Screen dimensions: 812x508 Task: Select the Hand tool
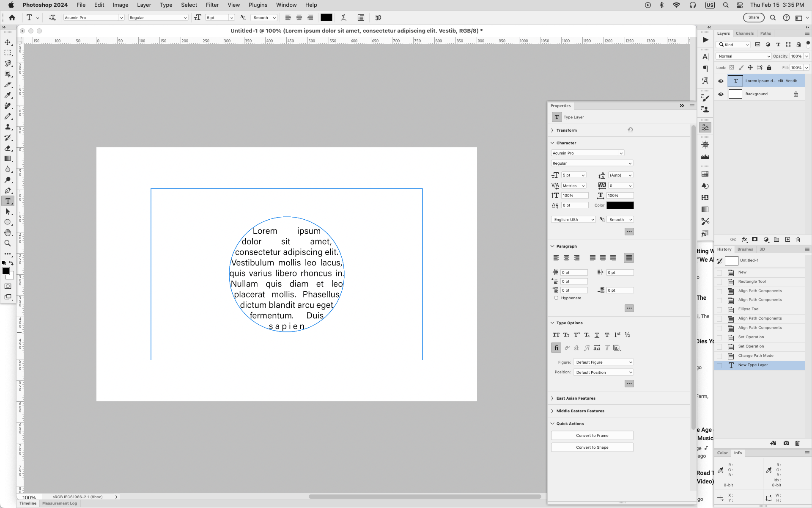click(8, 232)
